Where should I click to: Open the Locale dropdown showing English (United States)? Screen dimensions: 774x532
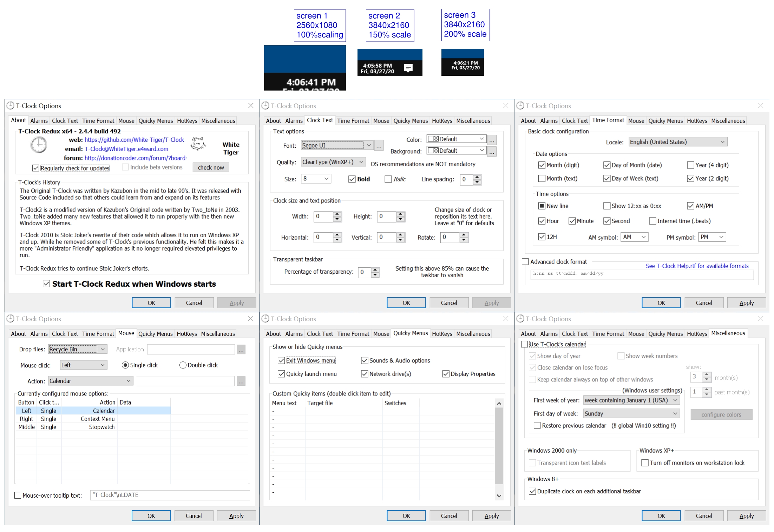point(677,141)
